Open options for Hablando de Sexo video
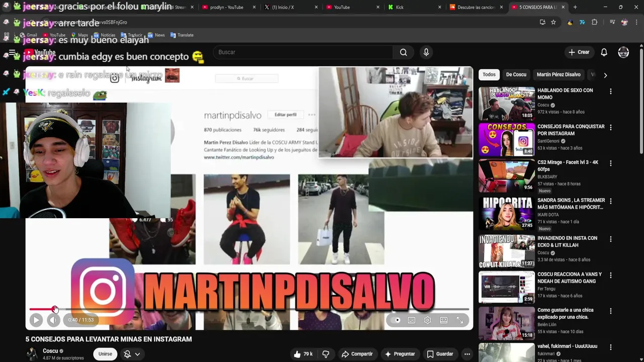Viewport: 644px width, 362px height. coord(611,92)
